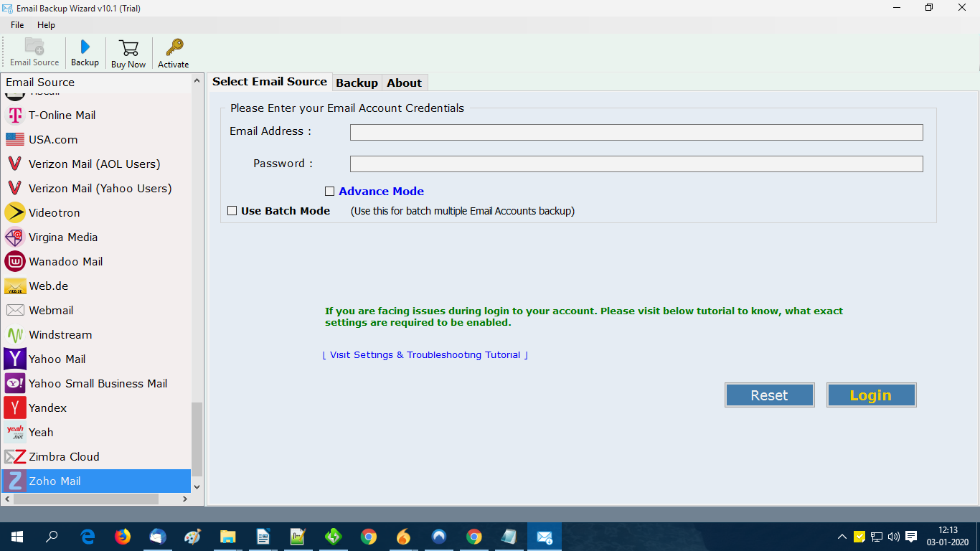The width and height of the screenshot is (980, 551).
Task: Click the Activate key icon
Action: click(x=174, y=47)
